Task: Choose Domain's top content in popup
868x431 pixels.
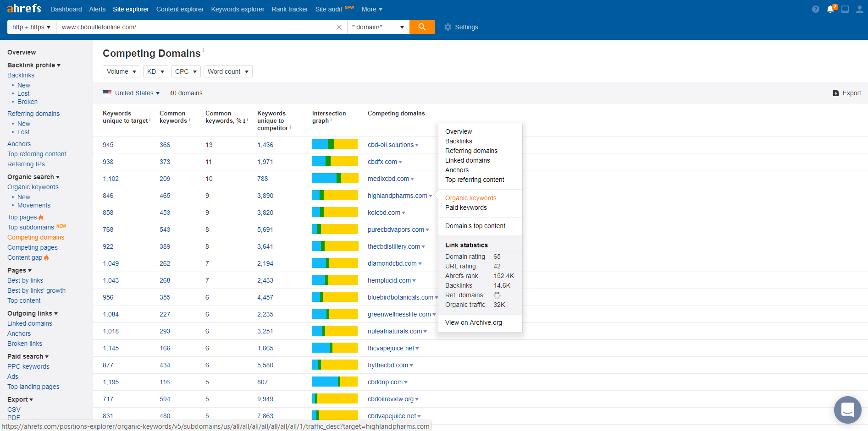Action: click(475, 226)
